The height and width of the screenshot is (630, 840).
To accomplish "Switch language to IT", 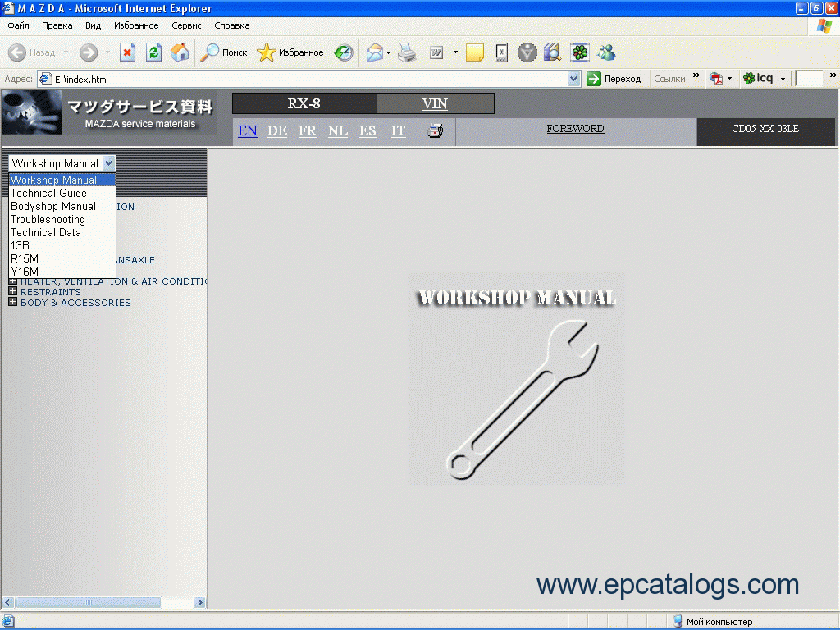I will pyautogui.click(x=398, y=130).
